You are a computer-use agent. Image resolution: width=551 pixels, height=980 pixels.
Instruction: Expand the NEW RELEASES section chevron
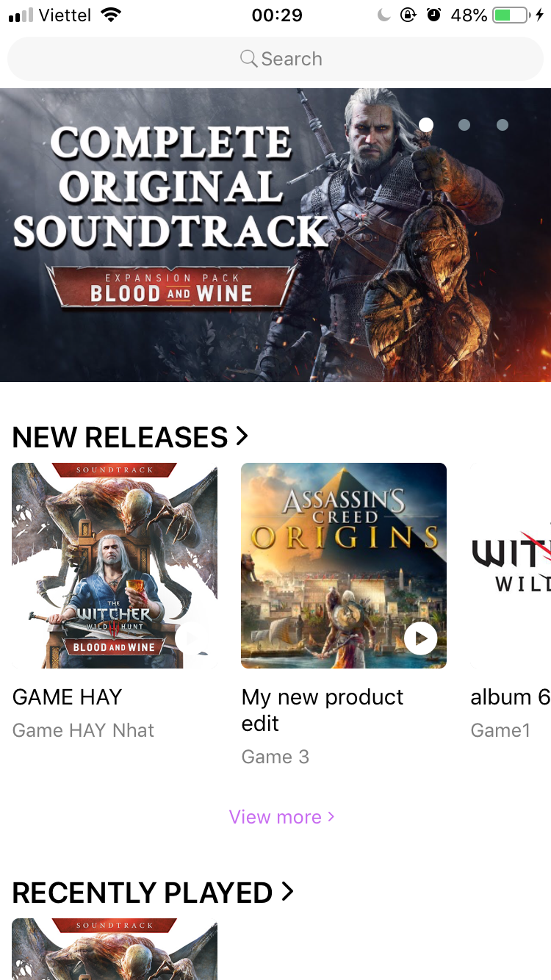tap(242, 436)
